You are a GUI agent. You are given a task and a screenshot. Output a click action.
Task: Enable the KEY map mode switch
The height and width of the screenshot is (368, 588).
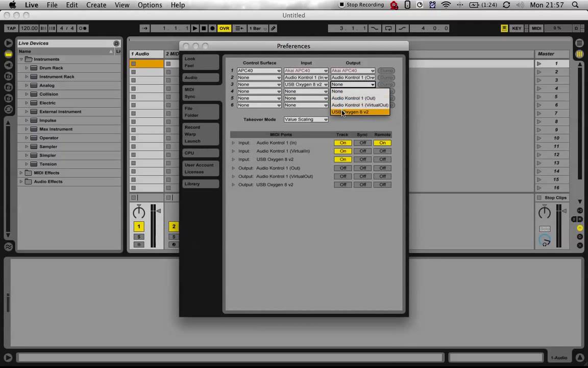click(x=517, y=28)
